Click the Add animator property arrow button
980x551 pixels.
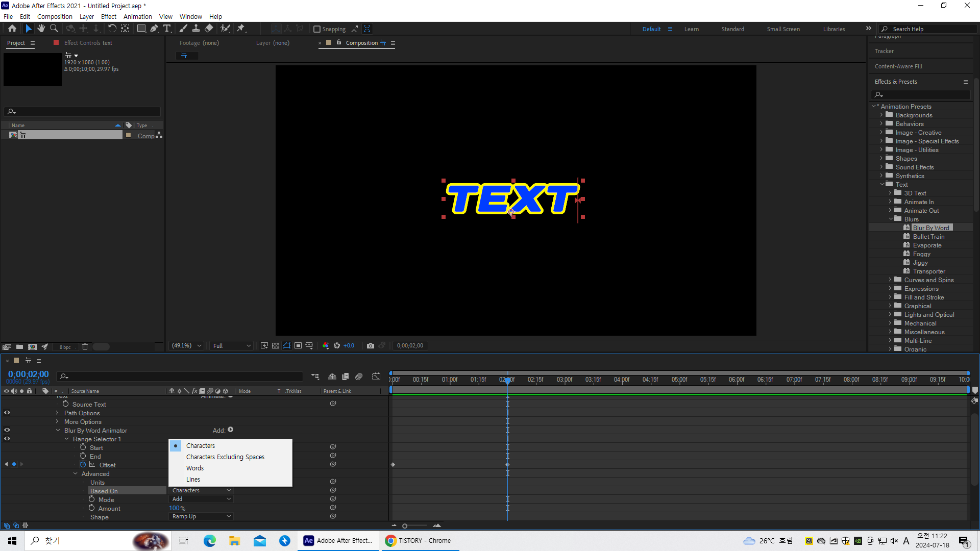tap(231, 430)
